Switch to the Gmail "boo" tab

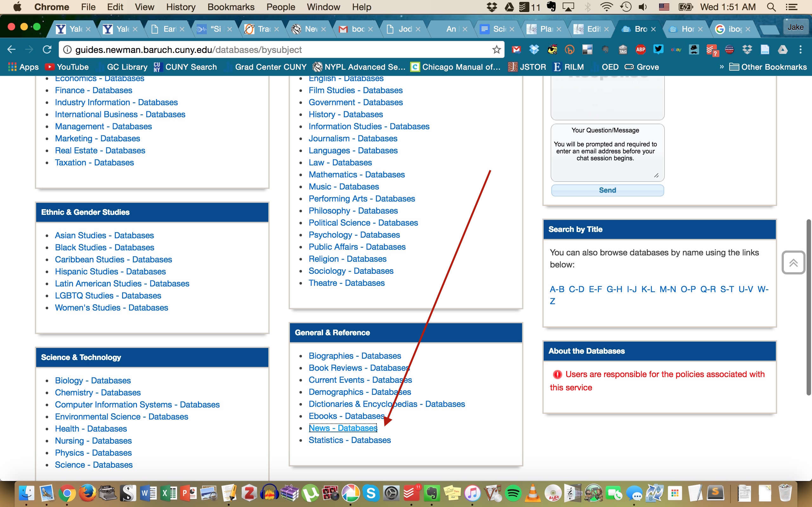(x=356, y=29)
